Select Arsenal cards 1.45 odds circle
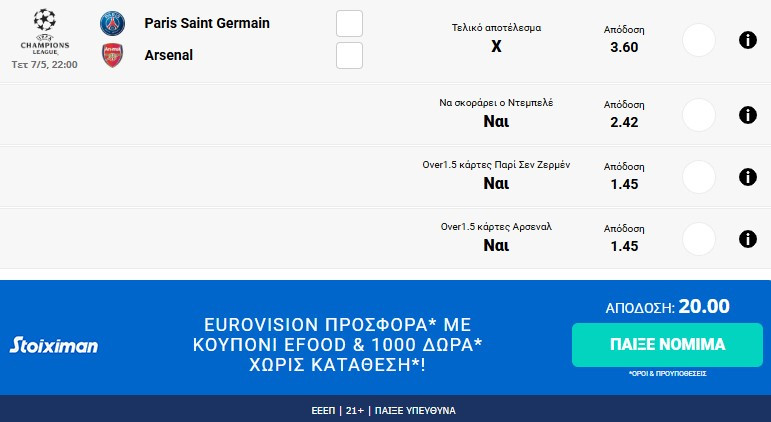The height and width of the screenshot is (422, 771). tap(698, 239)
